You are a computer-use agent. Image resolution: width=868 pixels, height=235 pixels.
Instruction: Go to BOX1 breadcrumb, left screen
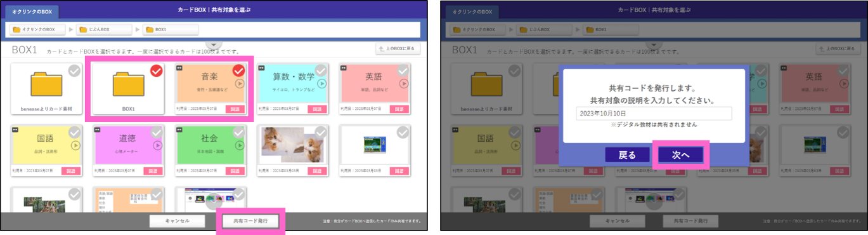pos(171,29)
